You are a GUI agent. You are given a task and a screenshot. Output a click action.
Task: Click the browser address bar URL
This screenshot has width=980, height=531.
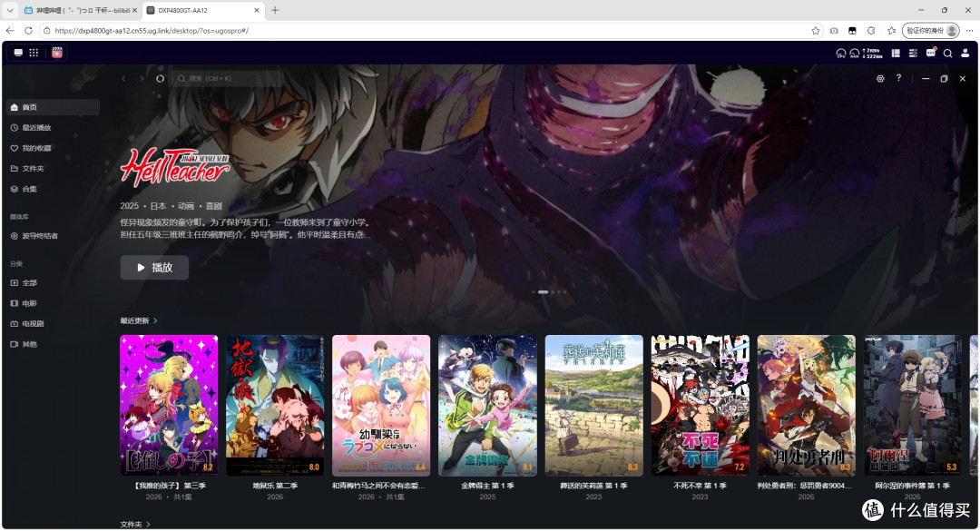[x=152, y=31]
